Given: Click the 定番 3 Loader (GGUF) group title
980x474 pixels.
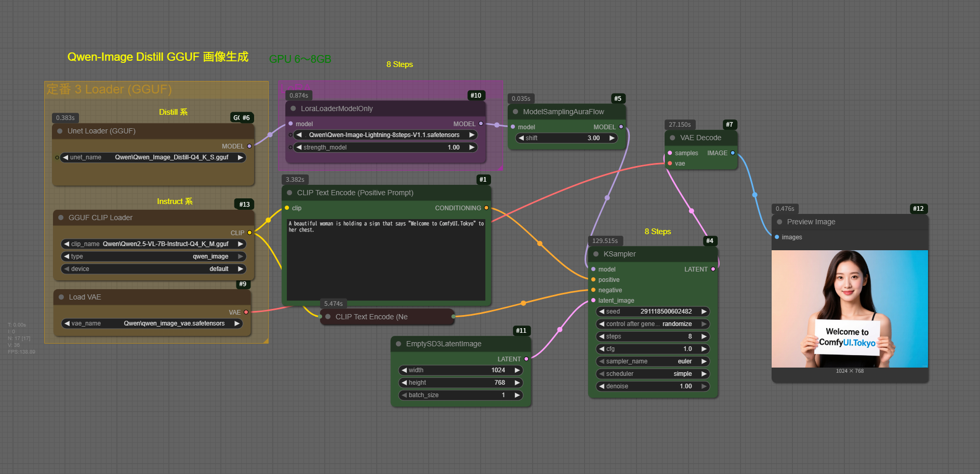Looking at the screenshot, I should 109,89.
